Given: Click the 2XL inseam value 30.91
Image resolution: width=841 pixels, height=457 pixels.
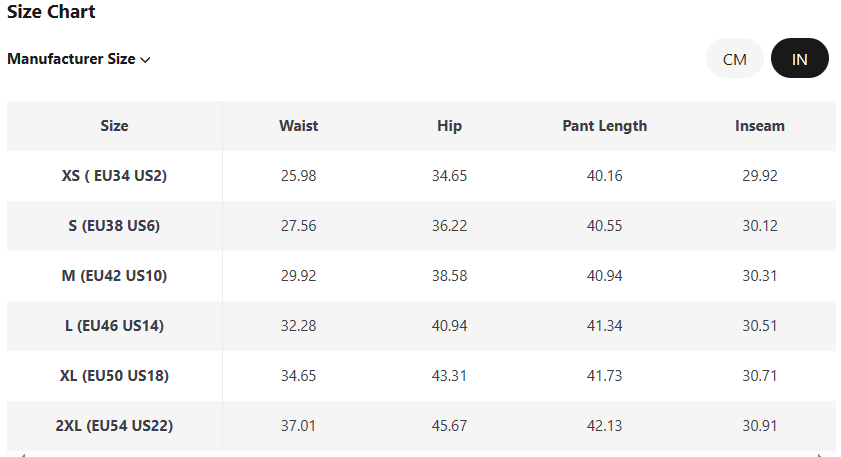Looking at the screenshot, I should tap(759, 426).
